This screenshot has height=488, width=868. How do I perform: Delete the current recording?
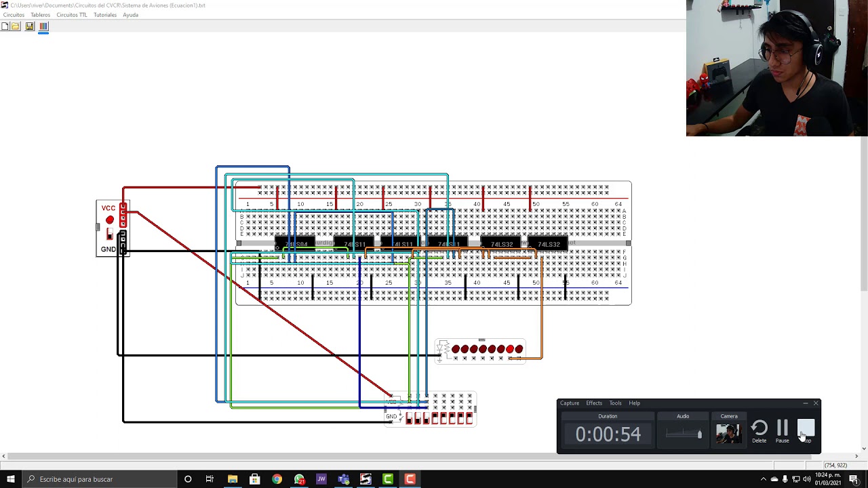759,431
